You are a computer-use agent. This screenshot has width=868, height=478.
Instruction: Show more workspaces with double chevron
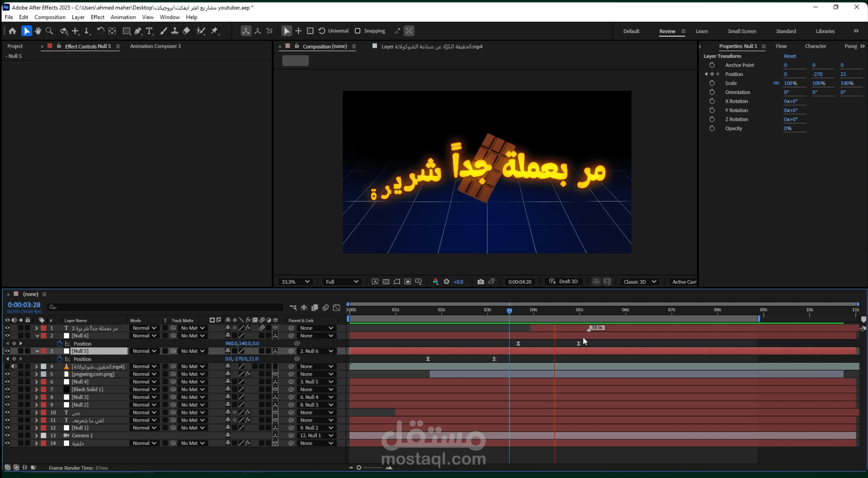(x=856, y=31)
